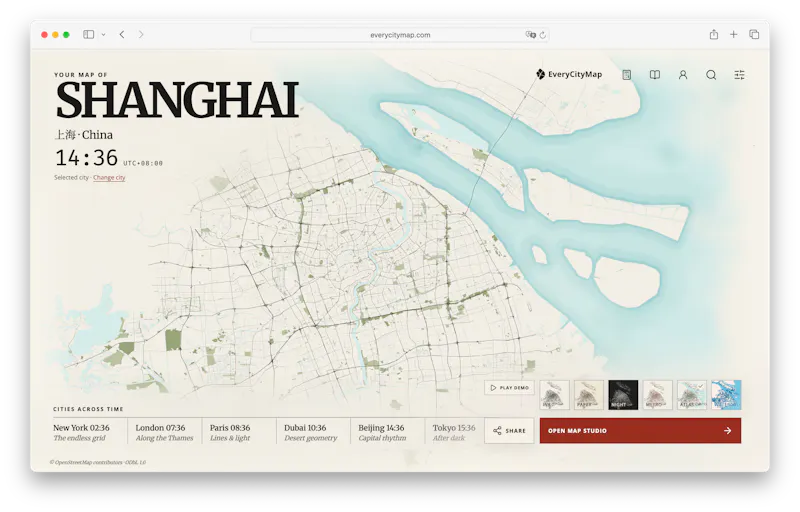
Task: Choose Dubai 10:36 city entry
Action: [x=311, y=432]
